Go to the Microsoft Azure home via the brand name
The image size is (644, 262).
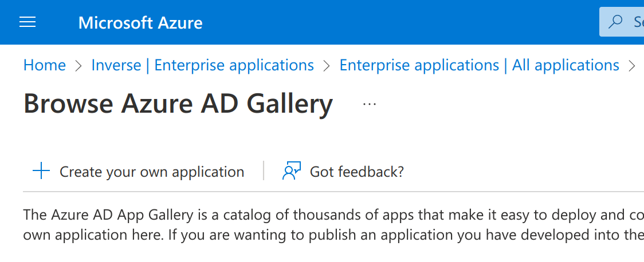click(x=140, y=23)
